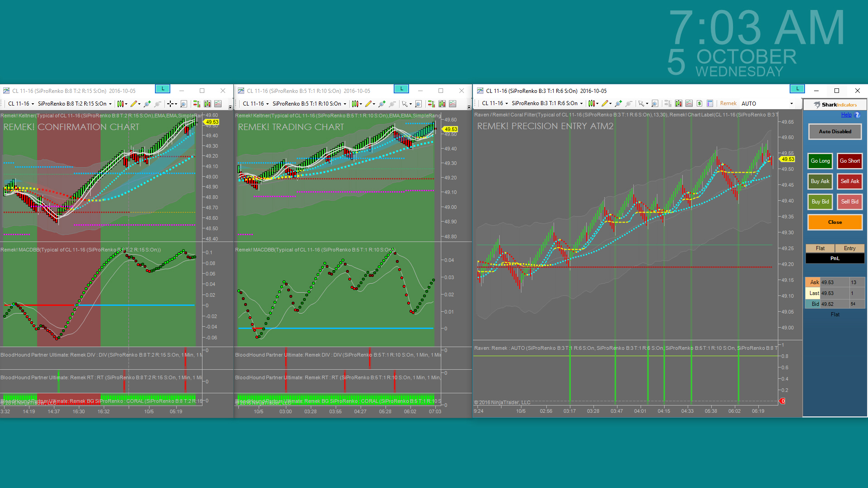868x488 pixels.
Task: Open Data Series icon in Precision Entry chart
Action: [679, 103]
